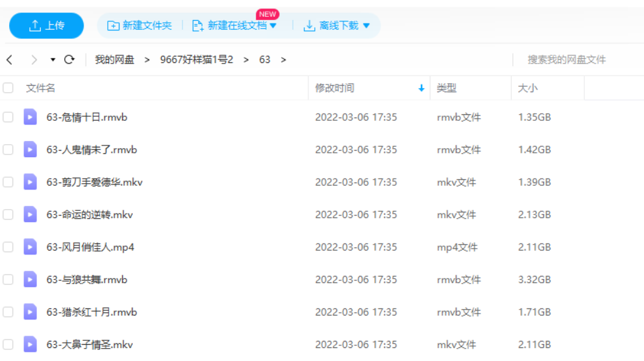The height and width of the screenshot is (361, 644).
Task: Create a folder with 新建文件夹 button
Action: click(140, 26)
